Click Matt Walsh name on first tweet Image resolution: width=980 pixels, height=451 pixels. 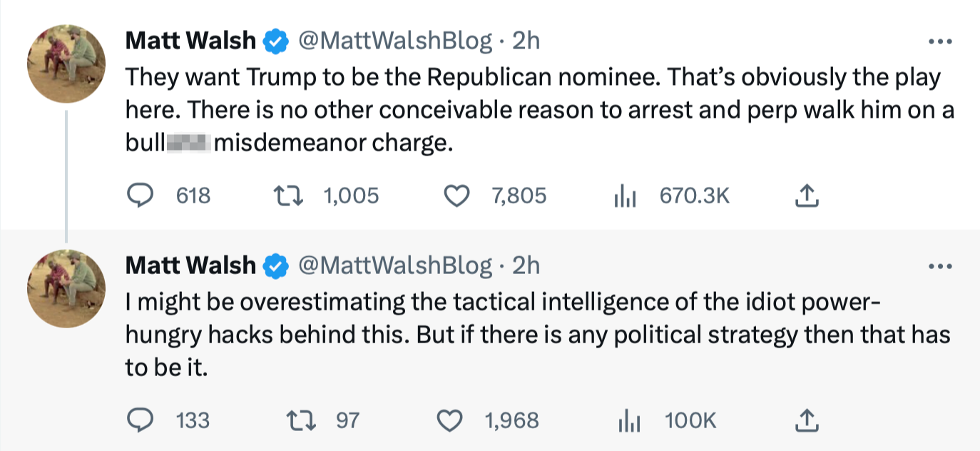click(190, 41)
